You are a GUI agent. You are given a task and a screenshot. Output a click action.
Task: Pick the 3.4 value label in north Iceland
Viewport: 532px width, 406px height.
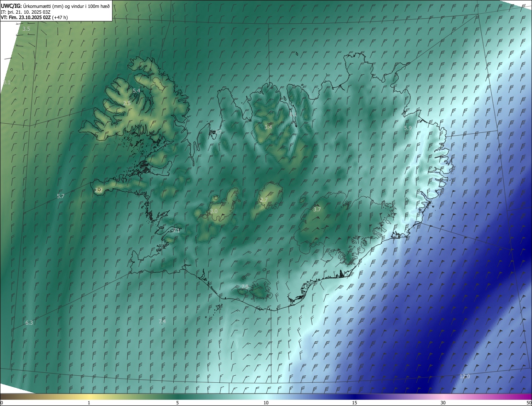click(x=268, y=127)
